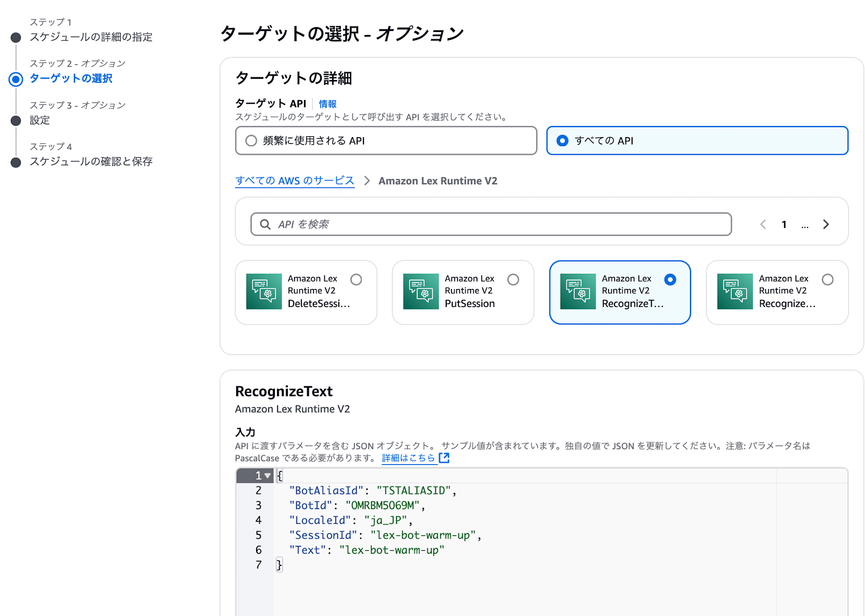Click the search magnifier icon in API search
The height and width of the screenshot is (616, 865).
[265, 224]
